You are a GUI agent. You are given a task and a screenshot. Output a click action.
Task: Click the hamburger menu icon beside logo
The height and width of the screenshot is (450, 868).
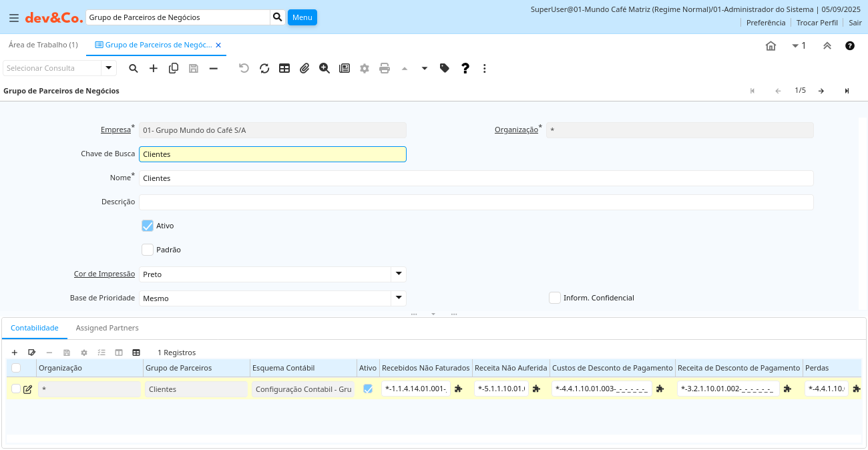(x=14, y=17)
